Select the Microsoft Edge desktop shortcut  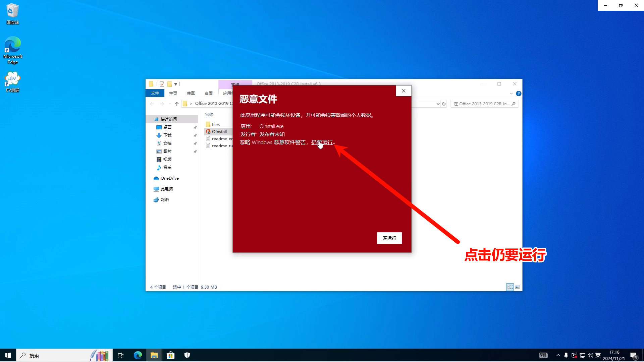point(13,50)
